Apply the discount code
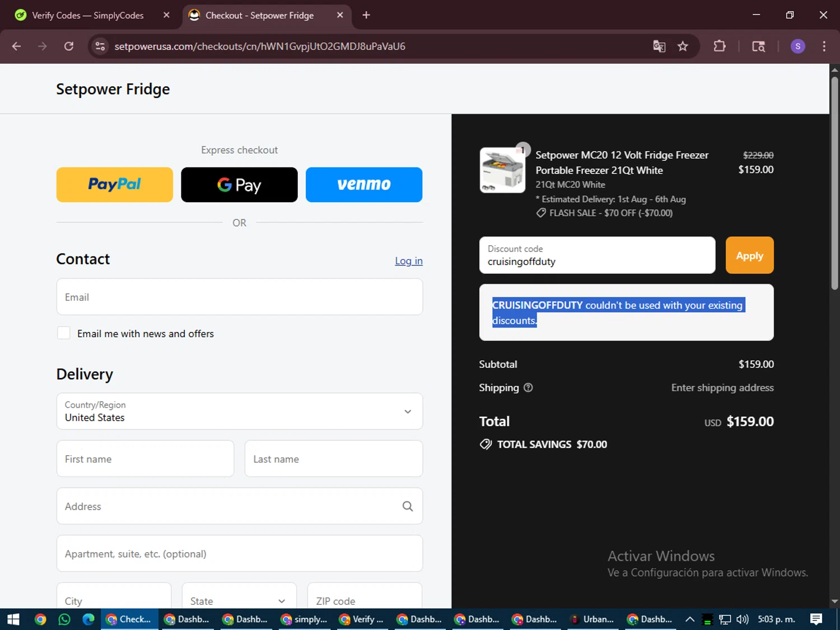The image size is (840, 630). coord(750,255)
